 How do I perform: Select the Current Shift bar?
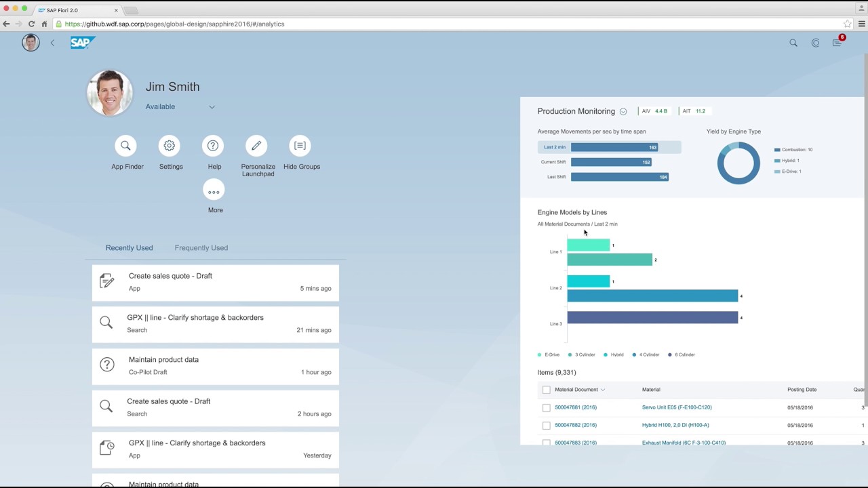point(611,162)
